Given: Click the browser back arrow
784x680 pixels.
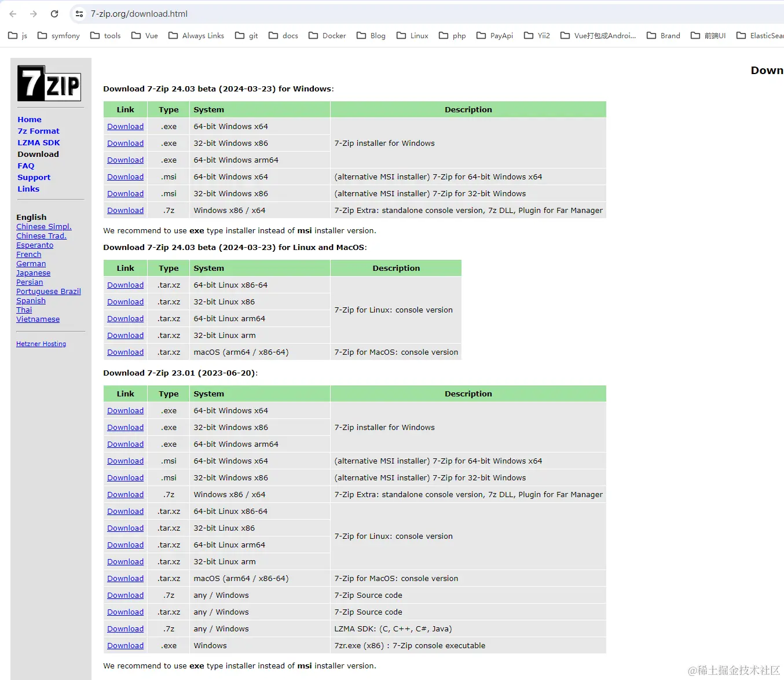Looking at the screenshot, I should click(x=13, y=14).
